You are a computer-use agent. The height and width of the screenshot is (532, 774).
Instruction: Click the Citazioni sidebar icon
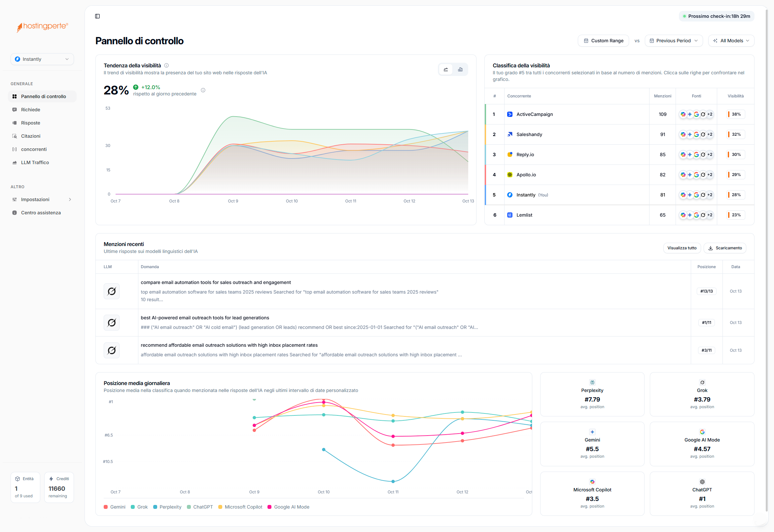coord(14,136)
